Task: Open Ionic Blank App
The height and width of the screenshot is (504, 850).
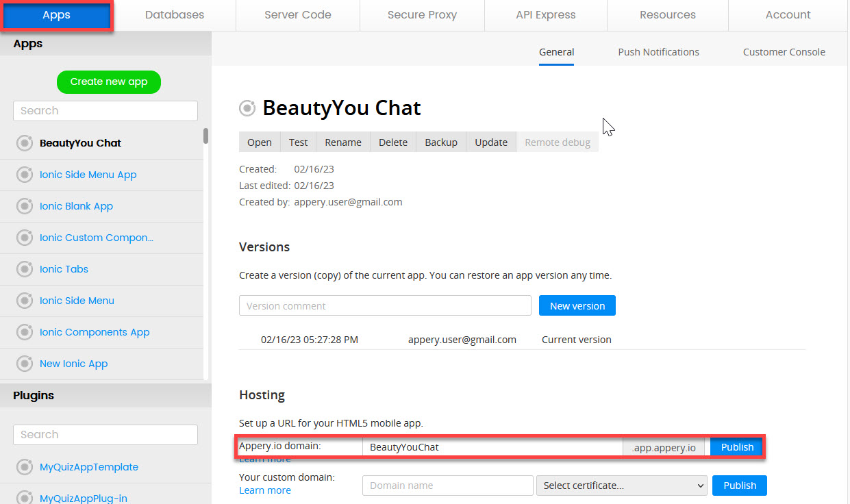Action: (x=76, y=206)
